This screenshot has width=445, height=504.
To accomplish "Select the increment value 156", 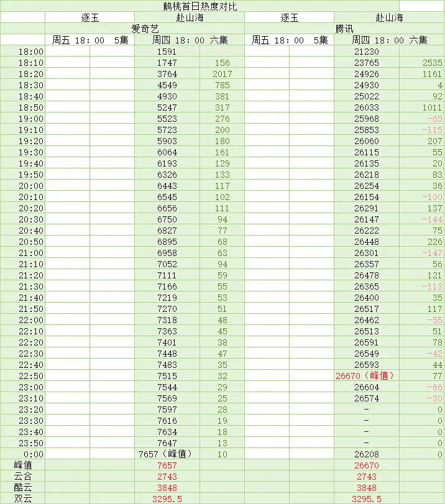I will tap(222, 63).
